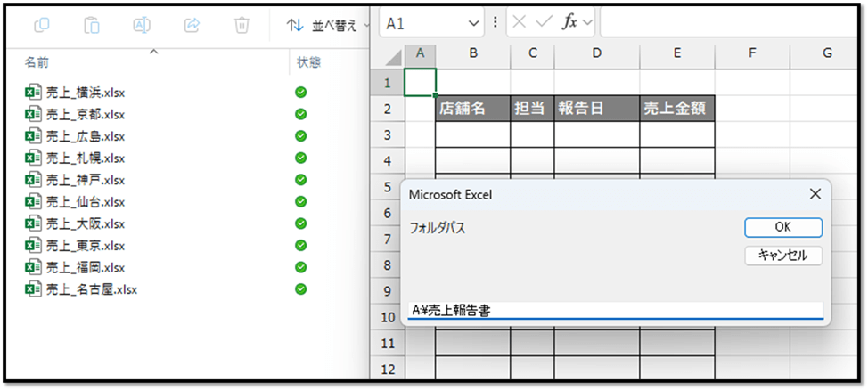Click the Select All corner triangle
Image resolution: width=868 pixels, height=390 pixels.
click(x=391, y=55)
